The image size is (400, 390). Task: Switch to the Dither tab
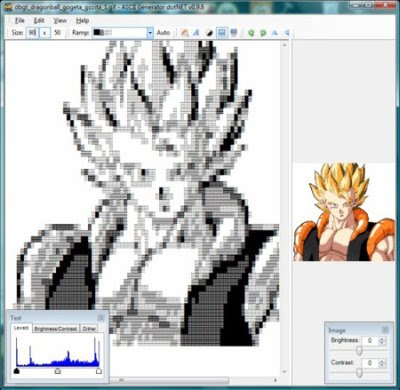(x=89, y=329)
